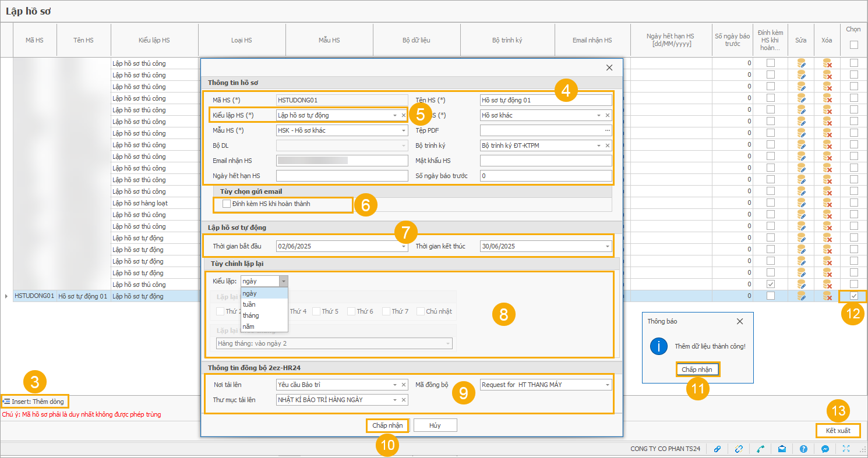Tick Chọn checkbox in 'Lập hồ sơ hàng loạt' row
The height and width of the screenshot is (458, 868).
click(x=853, y=203)
